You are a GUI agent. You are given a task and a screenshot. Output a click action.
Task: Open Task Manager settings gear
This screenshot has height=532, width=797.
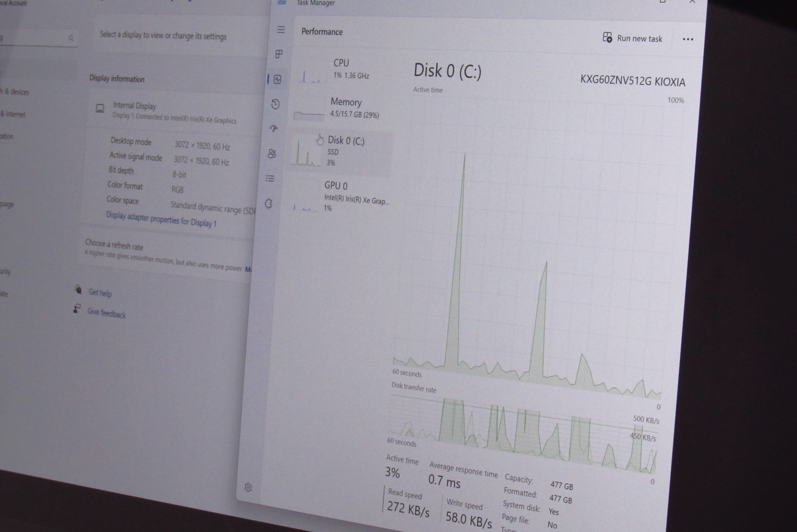point(248,487)
